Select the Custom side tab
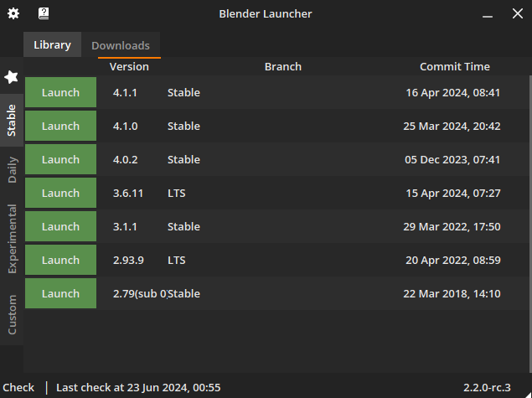The width and height of the screenshot is (532, 398). coord(12,314)
